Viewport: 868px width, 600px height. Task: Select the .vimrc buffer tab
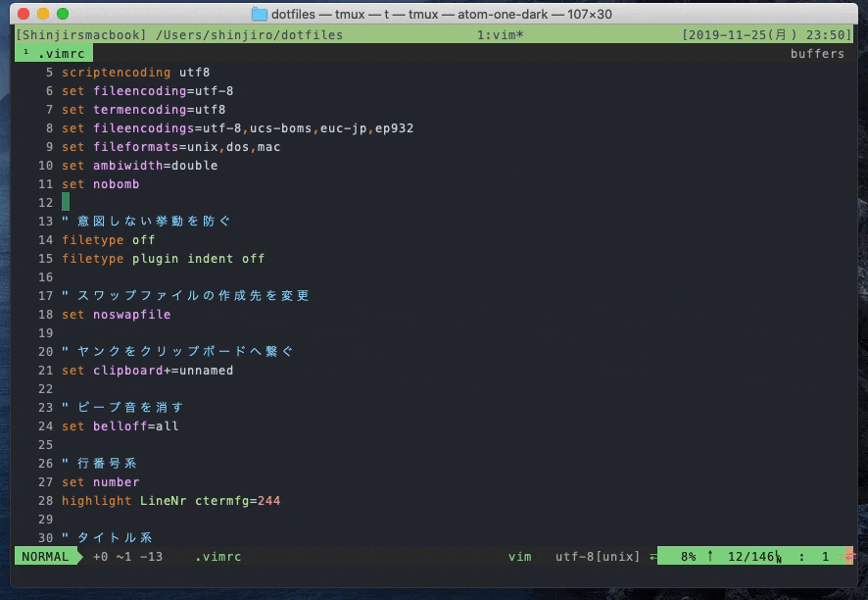click(x=54, y=54)
